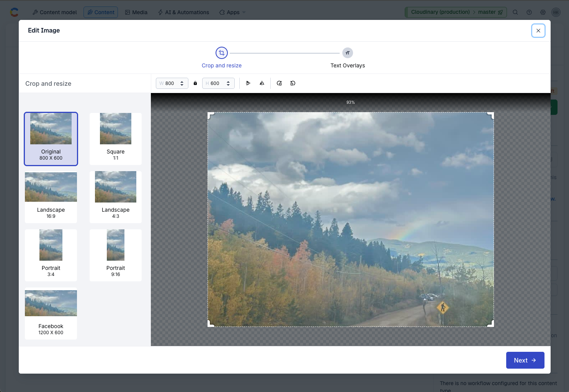Select the Facebook 1200 X 600 preset
Viewport: 569px width, 392px height.
pyautogui.click(x=51, y=313)
